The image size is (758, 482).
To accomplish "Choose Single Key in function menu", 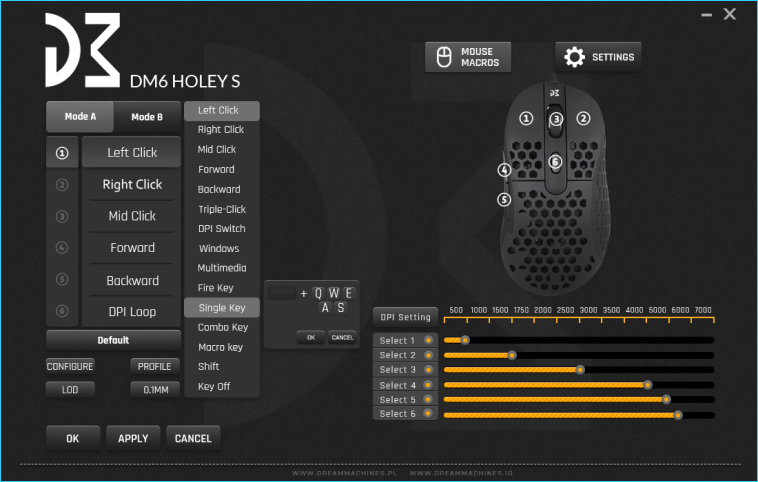I will pos(222,307).
